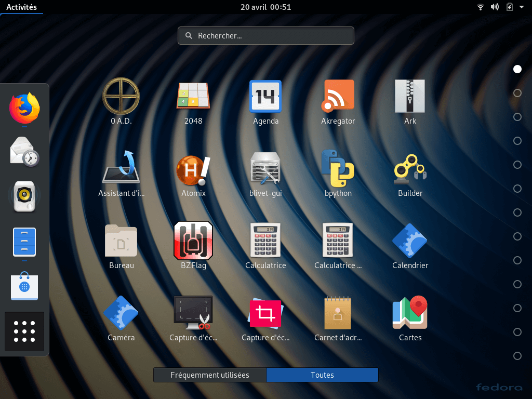Go to the second page indicator dot
Screen dimensions: 532x399
coord(517,93)
